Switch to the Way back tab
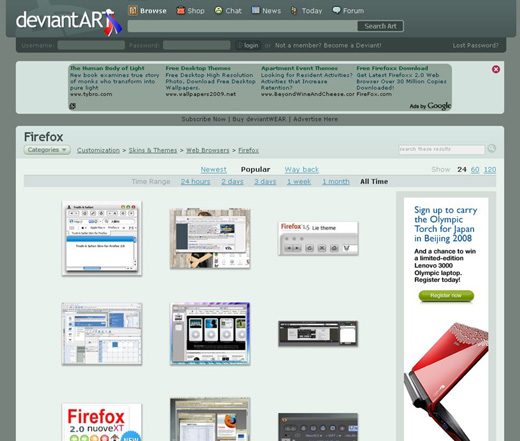Viewport: 520px width, 441px height. pos(302,169)
